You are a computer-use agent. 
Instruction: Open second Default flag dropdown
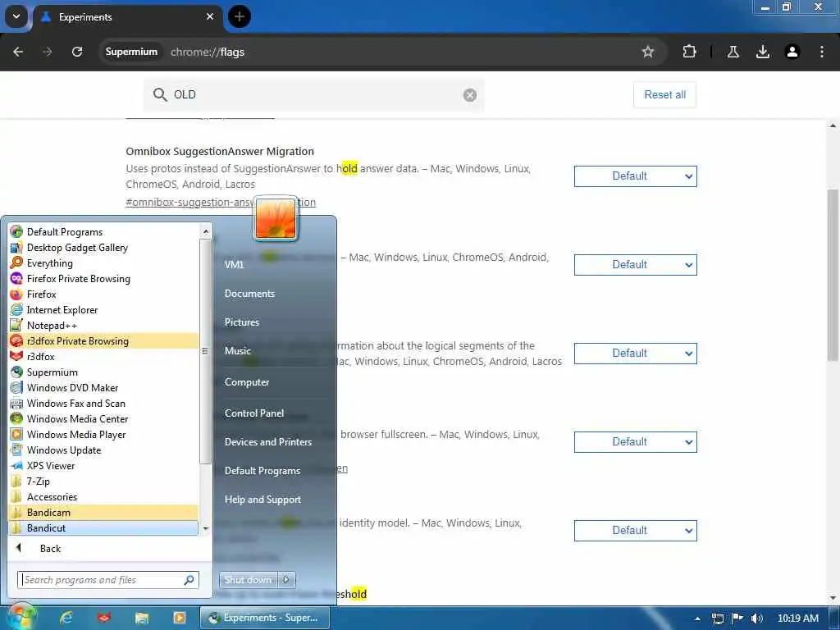point(636,265)
